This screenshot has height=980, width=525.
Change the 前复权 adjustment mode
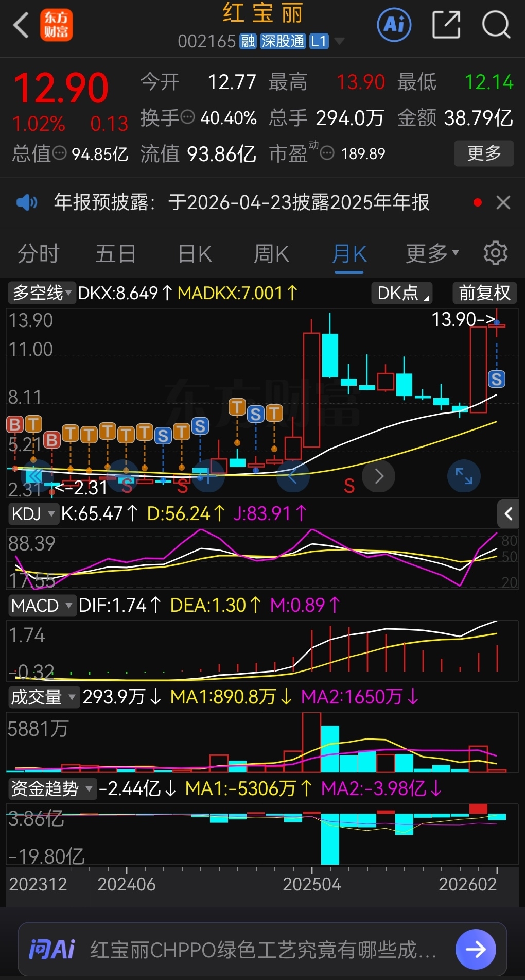484,293
